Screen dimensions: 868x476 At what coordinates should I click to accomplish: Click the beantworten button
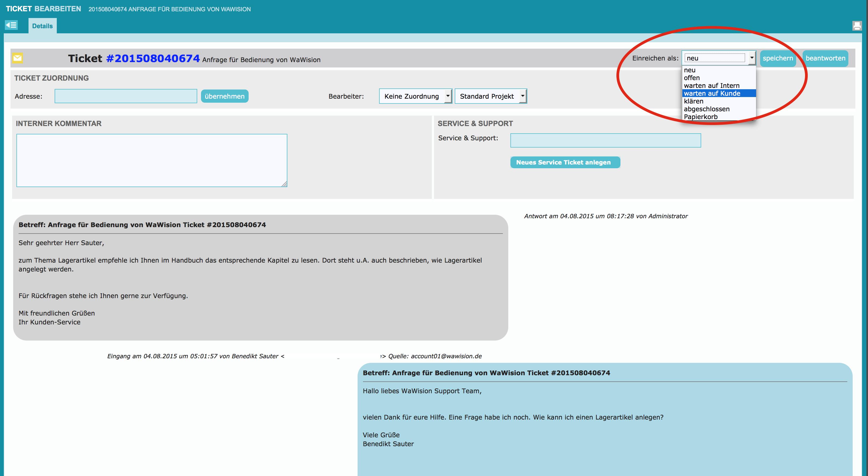coord(825,58)
